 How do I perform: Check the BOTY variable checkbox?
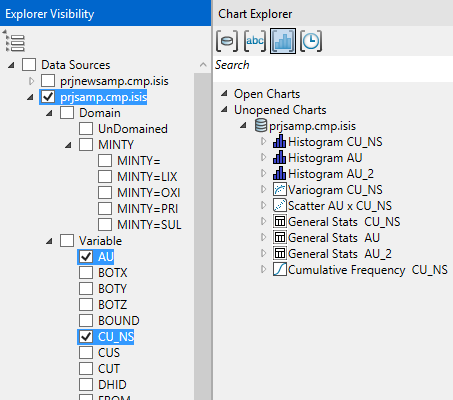click(x=86, y=289)
